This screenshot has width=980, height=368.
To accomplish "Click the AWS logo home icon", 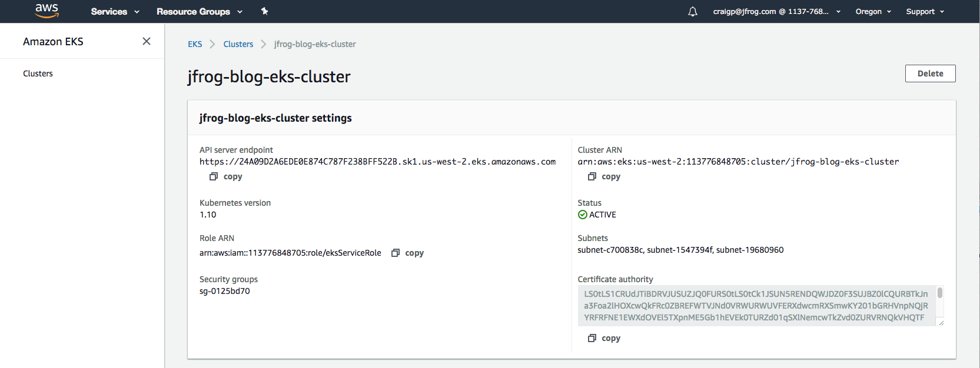I will pos(46,11).
